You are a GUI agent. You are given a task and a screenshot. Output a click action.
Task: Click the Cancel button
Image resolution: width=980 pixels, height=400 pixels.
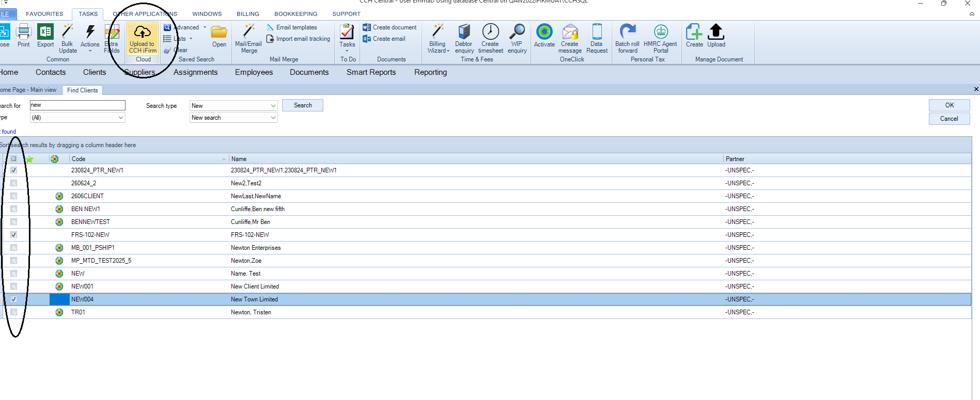pyautogui.click(x=949, y=119)
